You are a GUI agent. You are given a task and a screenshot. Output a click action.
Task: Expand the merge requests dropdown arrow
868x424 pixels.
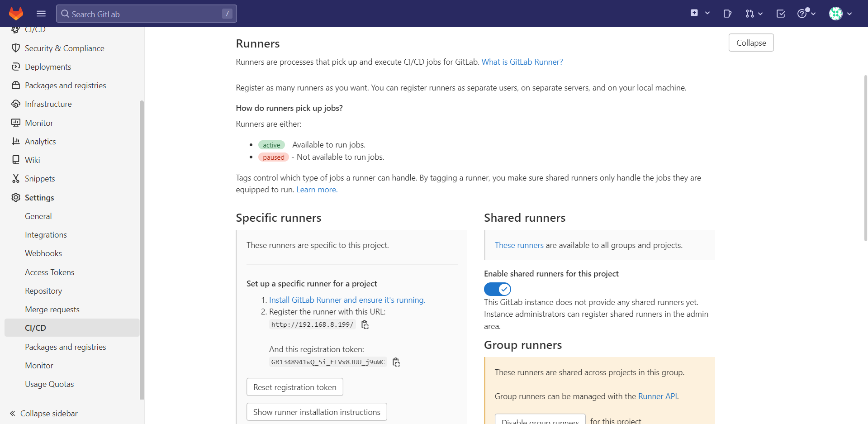760,14
